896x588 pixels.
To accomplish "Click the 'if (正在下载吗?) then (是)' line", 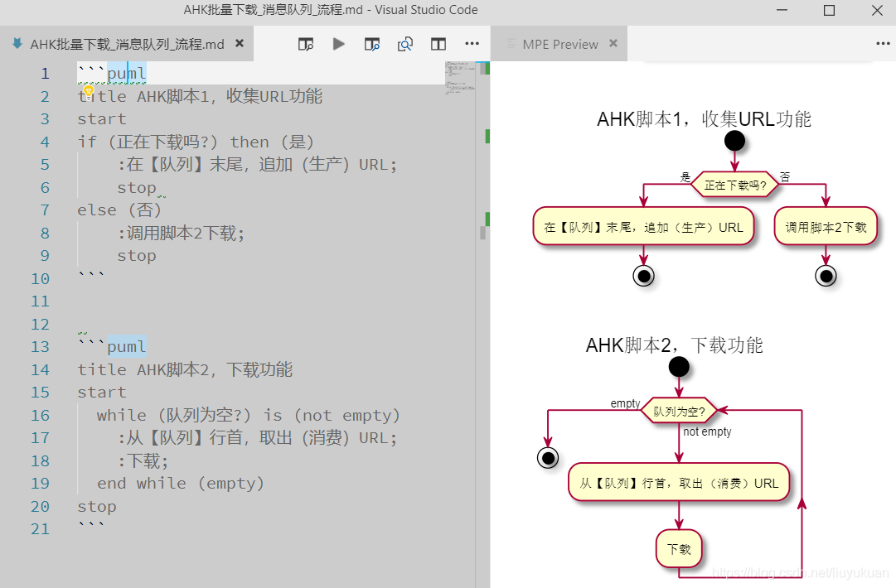I will pyautogui.click(x=196, y=142).
